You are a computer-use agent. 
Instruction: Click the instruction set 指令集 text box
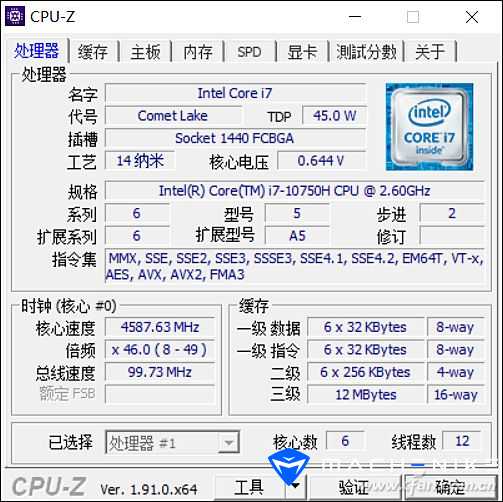pyautogui.click(x=295, y=266)
